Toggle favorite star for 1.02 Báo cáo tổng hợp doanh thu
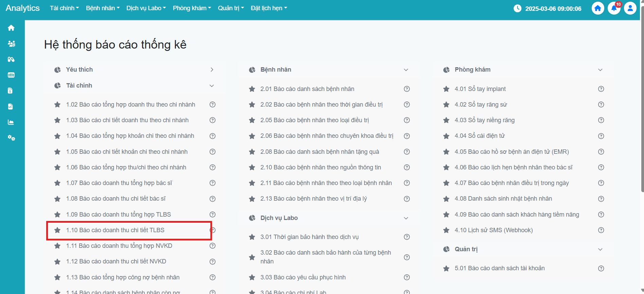Screen dimensions: 644x294 [x=57, y=105]
